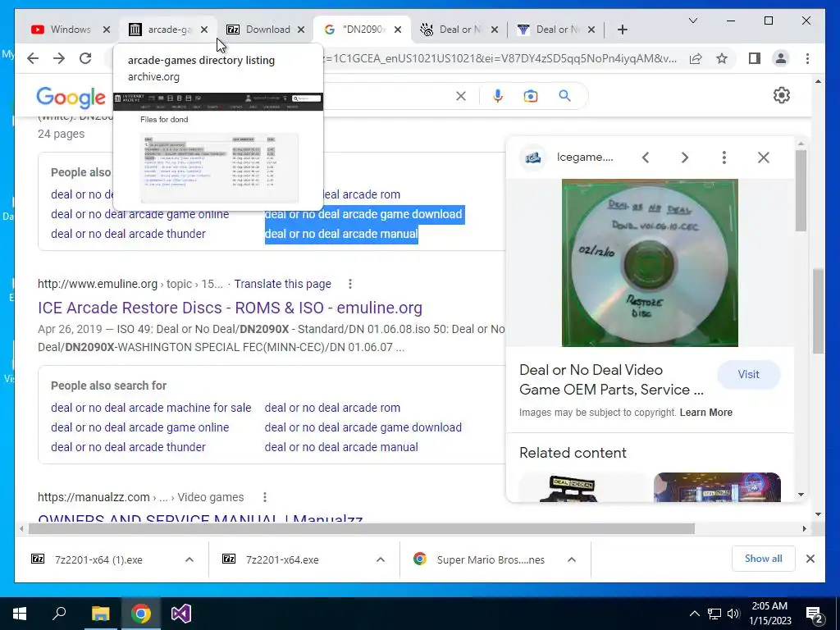Open Windows Start menu

pyautogui.click(x=20, y=614)
